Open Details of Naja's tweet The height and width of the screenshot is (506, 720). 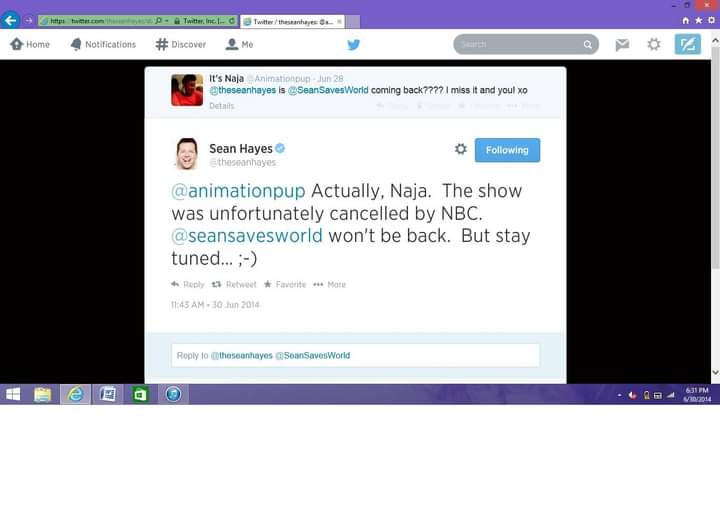coord(221,106)
